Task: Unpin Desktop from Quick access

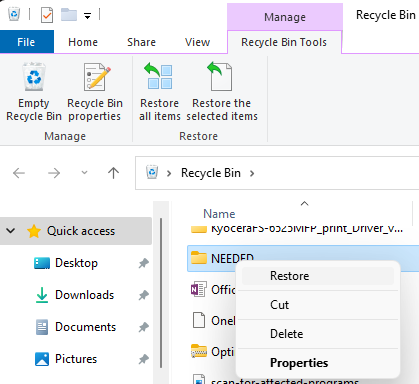Action: point(143,263)
